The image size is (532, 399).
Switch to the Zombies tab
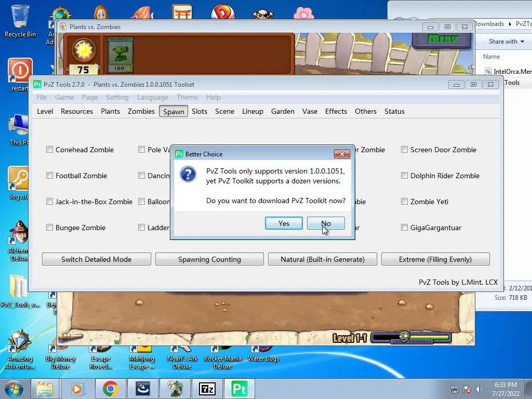(x=141, y=111)
